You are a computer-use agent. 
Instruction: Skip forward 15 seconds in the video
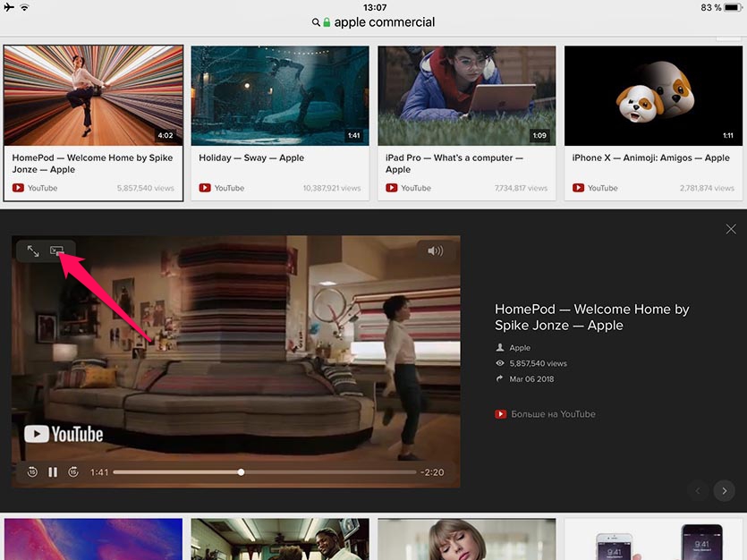click(x=72, y=472)
